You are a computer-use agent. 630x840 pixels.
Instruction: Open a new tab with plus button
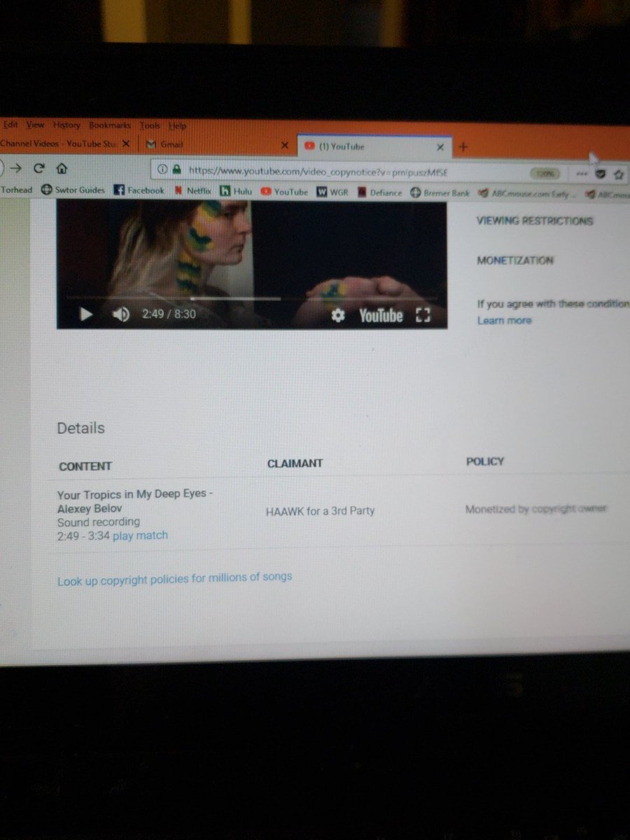tap(463, 147)
